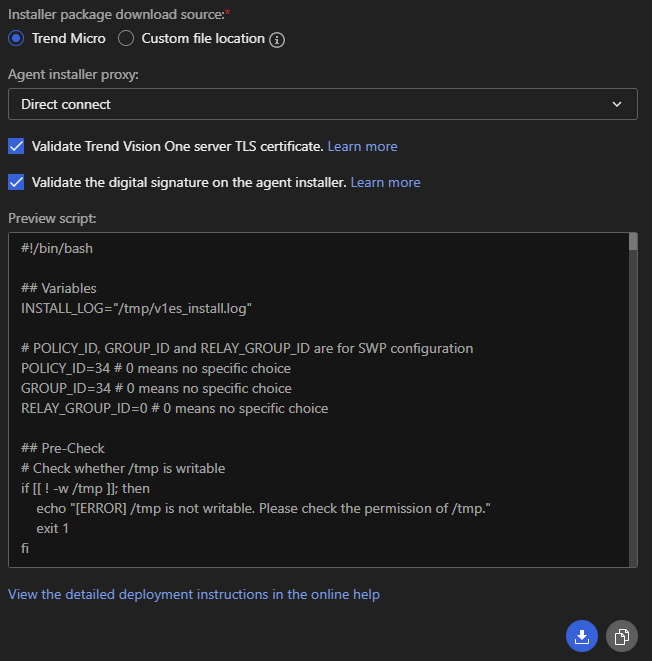Uncheck Validate Trend Vision One TLS certificate

(16, 146)
